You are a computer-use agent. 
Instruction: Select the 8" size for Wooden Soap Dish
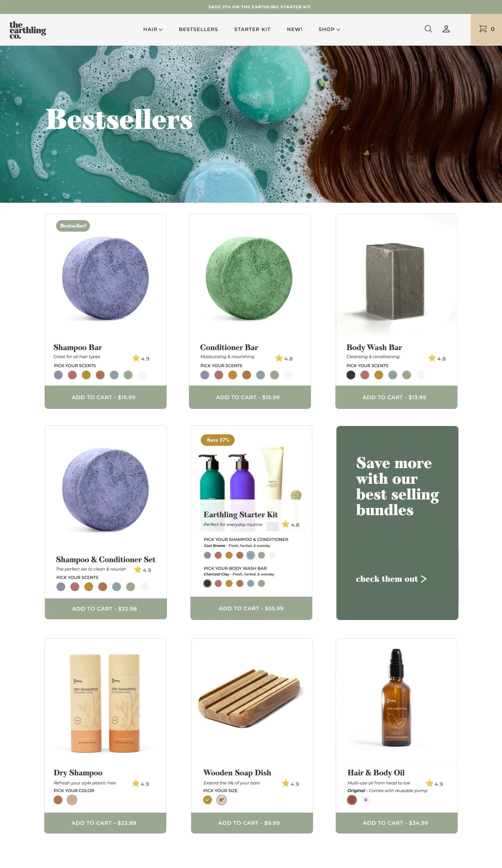point(221,800)
